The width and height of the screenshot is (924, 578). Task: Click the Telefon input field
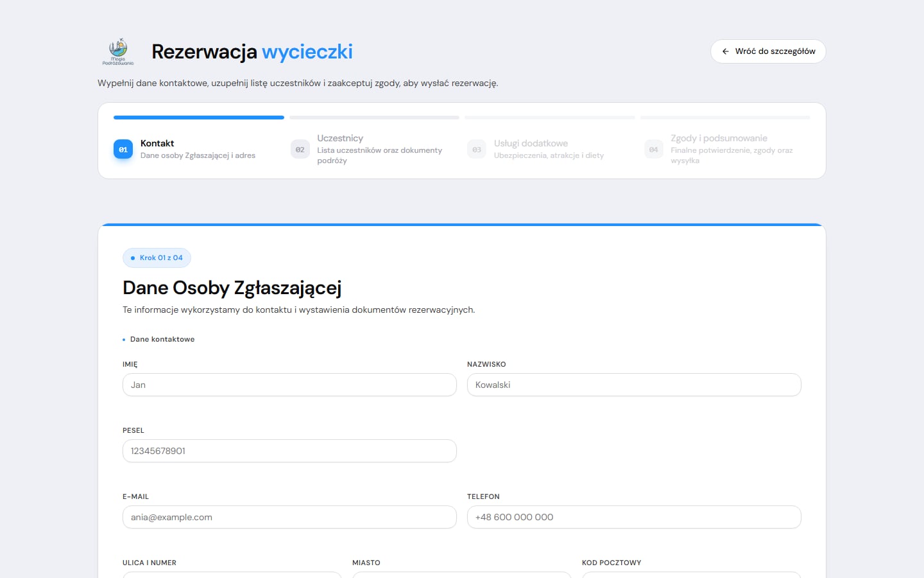pos(634,517)
